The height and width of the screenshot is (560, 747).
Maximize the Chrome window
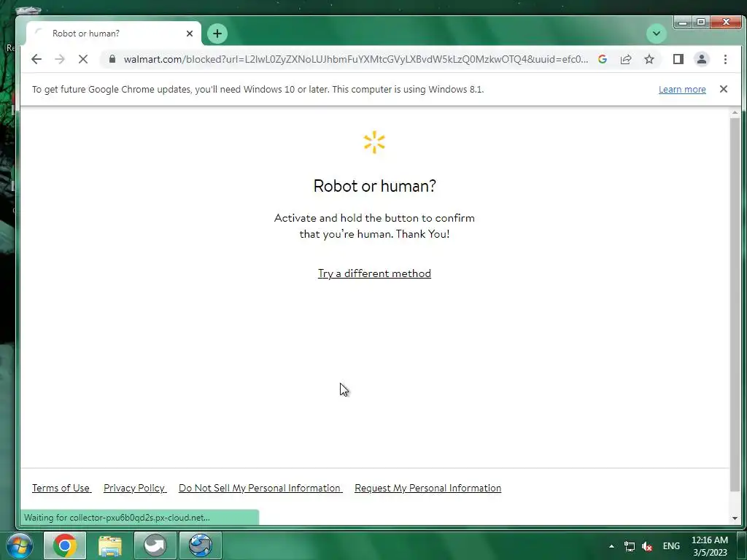pyautogui.click(x=701, y=22)
